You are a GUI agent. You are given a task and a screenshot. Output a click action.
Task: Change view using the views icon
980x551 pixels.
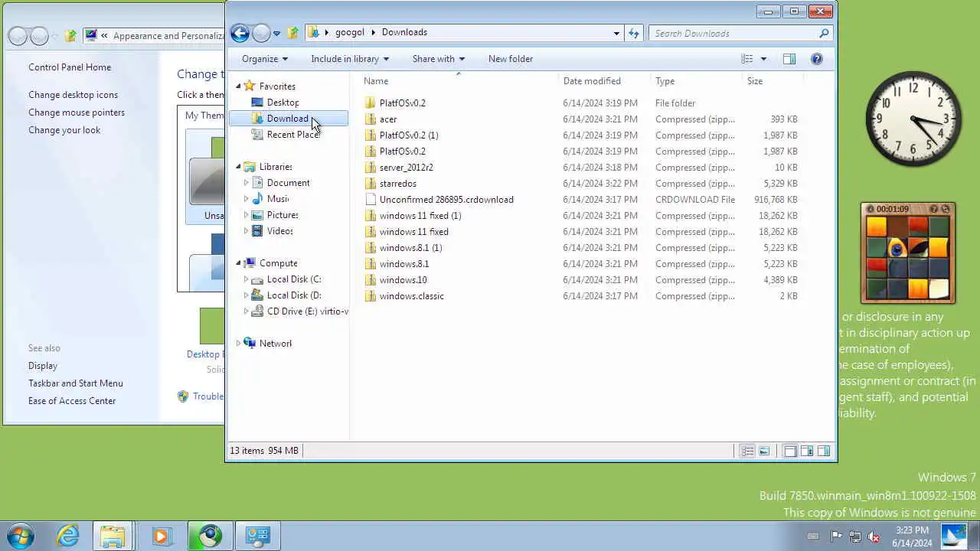coord(747,59)
